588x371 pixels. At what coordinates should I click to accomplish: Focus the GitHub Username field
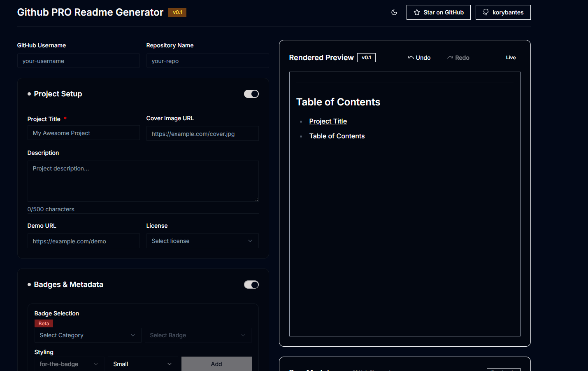tap(79, 61)
